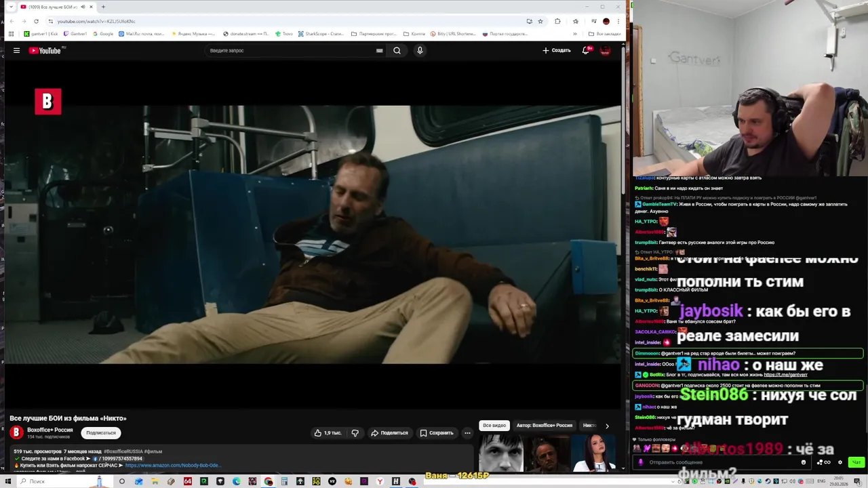Viewport: 868px width, 488px height.
Task: Open third suggested video thumbnail with woman
Action: (x=593, y=453)
